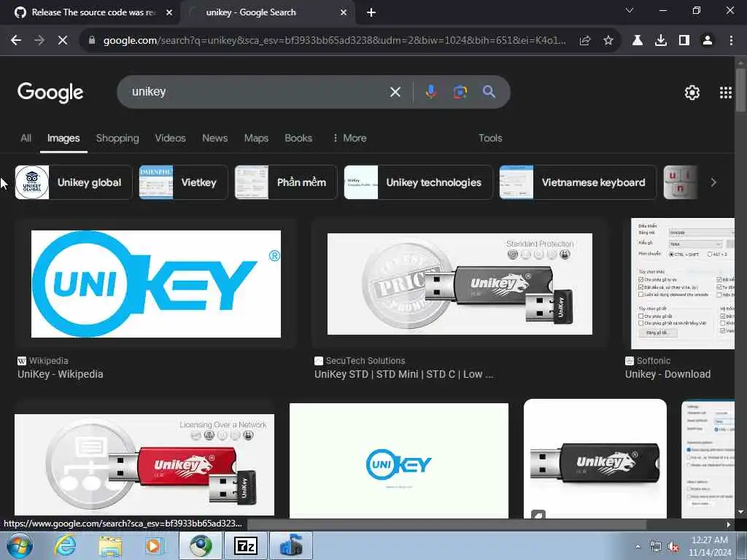Select the Phần mềm suggestion chip
This screenshot has width=747, height=560.
tap(286, 182)
